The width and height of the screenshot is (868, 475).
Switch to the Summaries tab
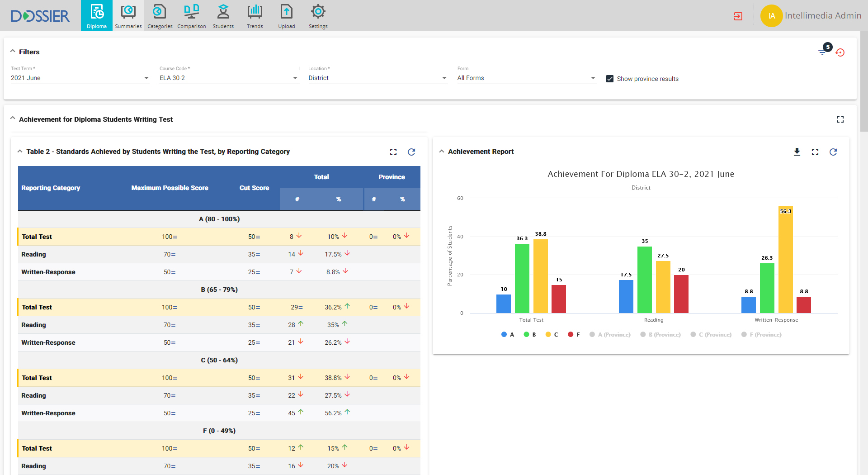click(x=128, y=16)
